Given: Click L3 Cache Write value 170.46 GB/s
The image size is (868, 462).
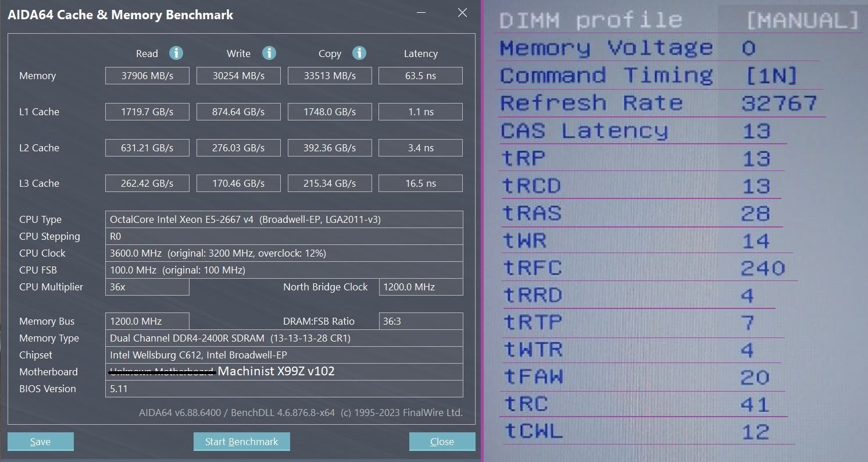Looking at the screenshot, I should point(238,183).
